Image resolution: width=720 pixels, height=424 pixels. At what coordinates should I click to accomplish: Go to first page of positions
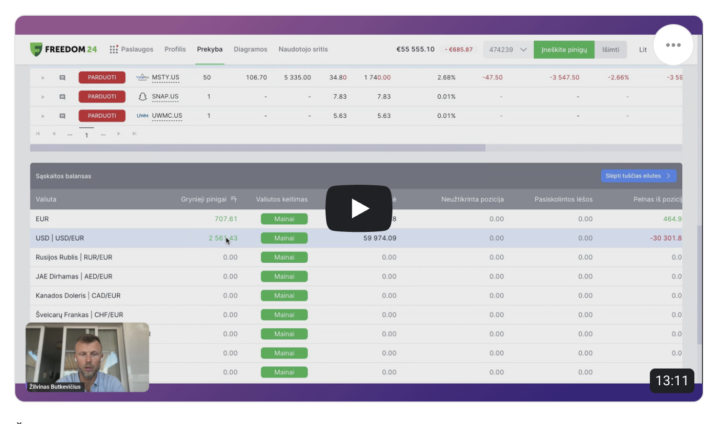(x=38, y=134)
